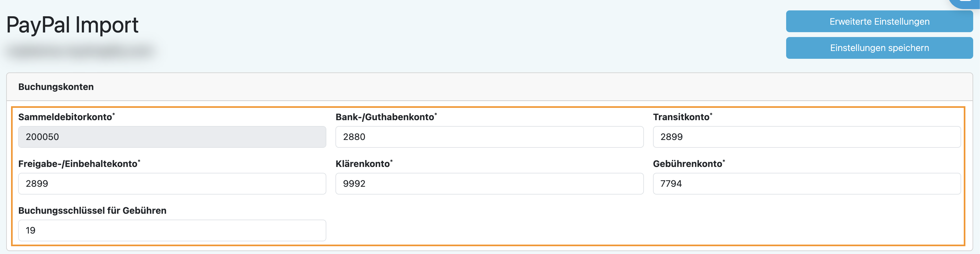
Task: Select the Freigabe-/Einbehaltekonto input box
Action: [172, 184]
